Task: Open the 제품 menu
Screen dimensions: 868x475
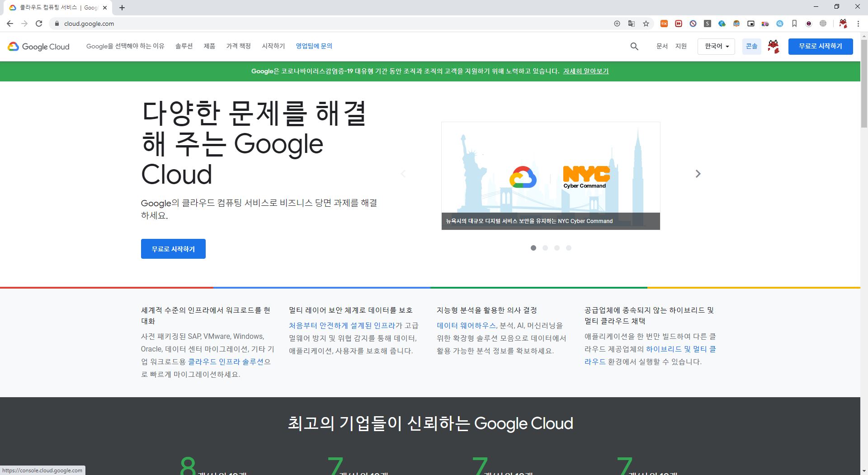Action: (209, 46)
